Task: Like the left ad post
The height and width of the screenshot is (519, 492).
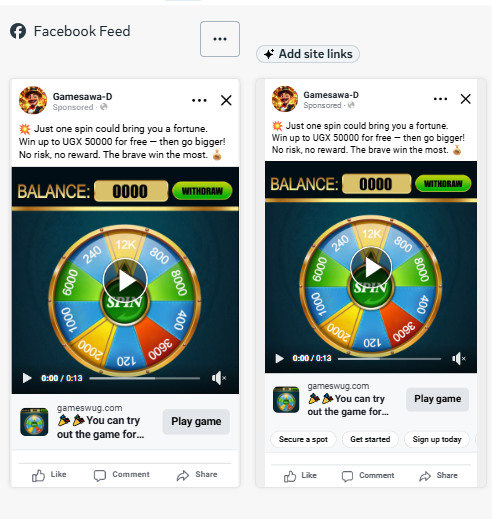Action: [49, 475]
